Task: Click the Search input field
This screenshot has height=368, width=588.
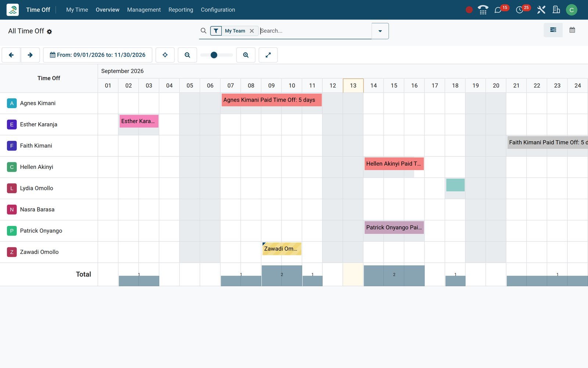Action: 315,31
